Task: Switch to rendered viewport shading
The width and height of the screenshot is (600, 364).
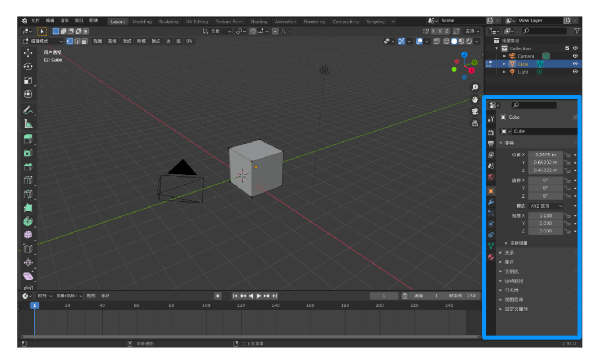Action: coord(469,41)
